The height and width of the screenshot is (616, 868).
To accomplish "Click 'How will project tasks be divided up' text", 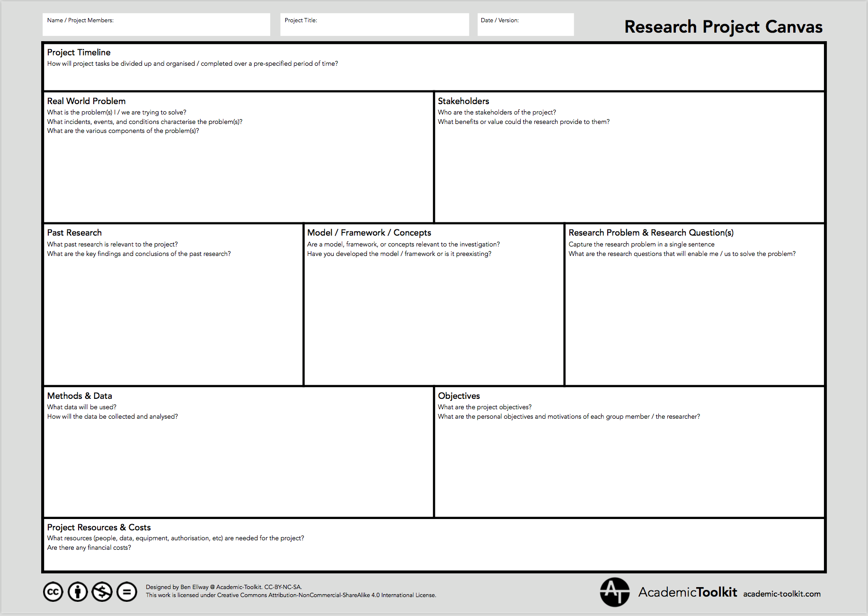I will pyautogui.click(x=193, y=64).
